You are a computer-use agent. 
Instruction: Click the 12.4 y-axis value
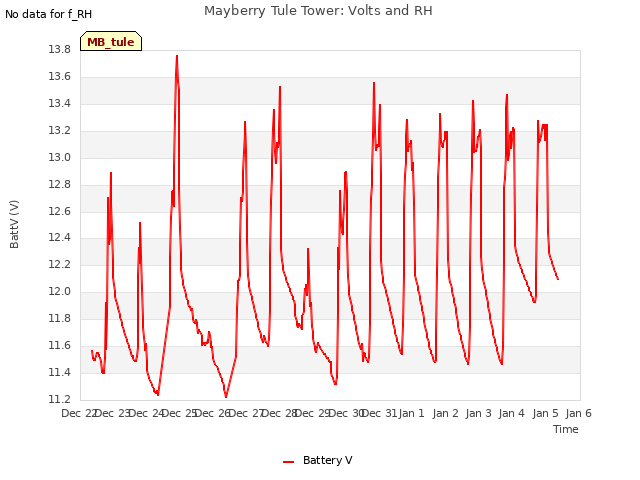click(60, 237)
